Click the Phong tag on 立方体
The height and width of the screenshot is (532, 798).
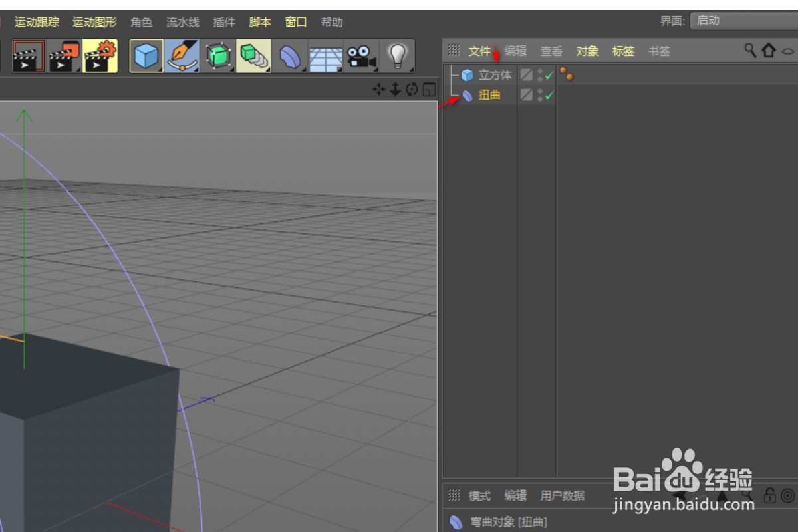pyautogui.click(x=566, y=74)
